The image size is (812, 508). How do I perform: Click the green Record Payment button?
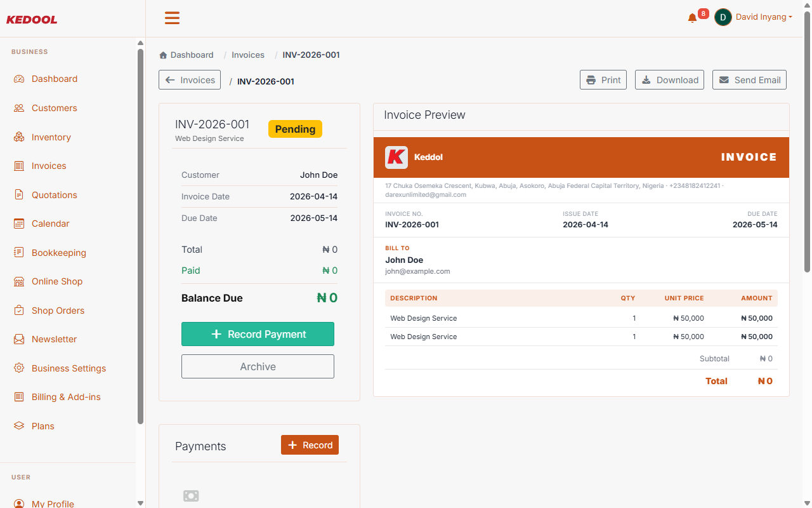click(258, 334)
